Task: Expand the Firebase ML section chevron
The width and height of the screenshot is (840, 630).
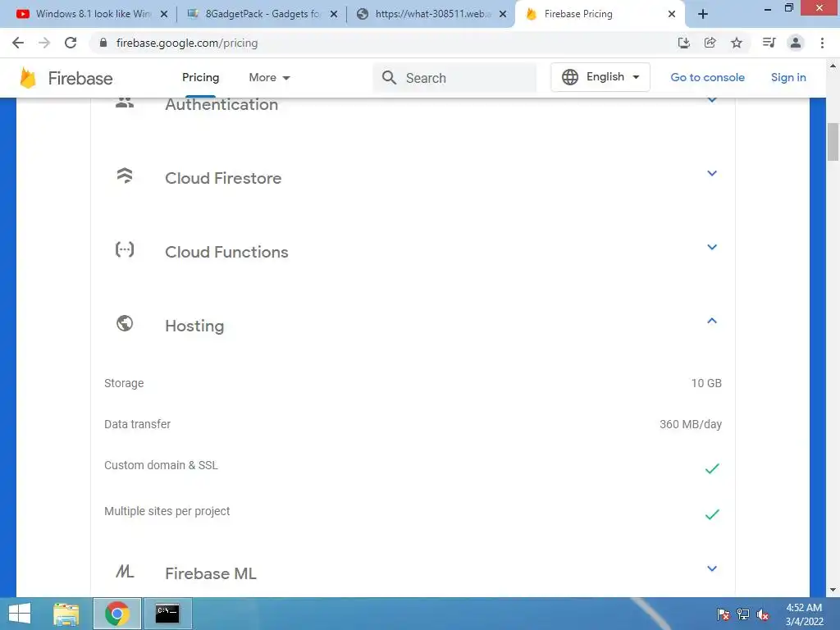Action: (x=712, y=568)
